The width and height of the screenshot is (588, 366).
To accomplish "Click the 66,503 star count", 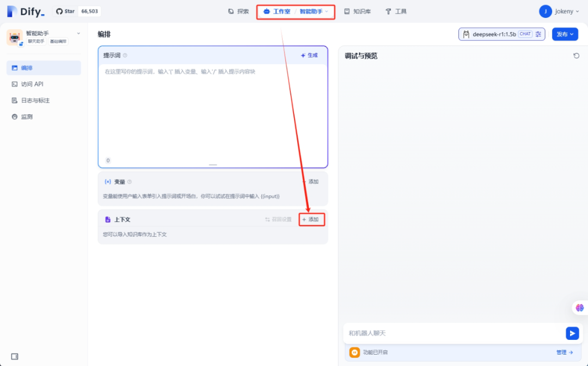I will pyautogui.click(x=89, y=11).
